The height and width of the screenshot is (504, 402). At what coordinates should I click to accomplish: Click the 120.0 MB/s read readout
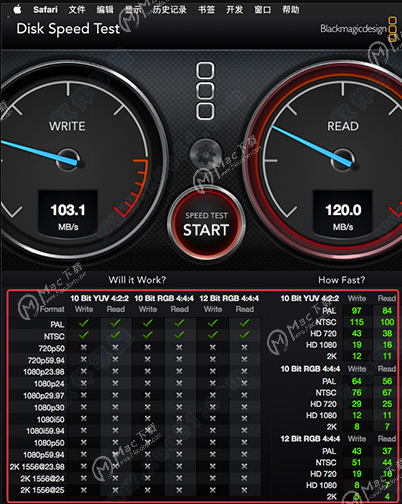tap(343, 217)
